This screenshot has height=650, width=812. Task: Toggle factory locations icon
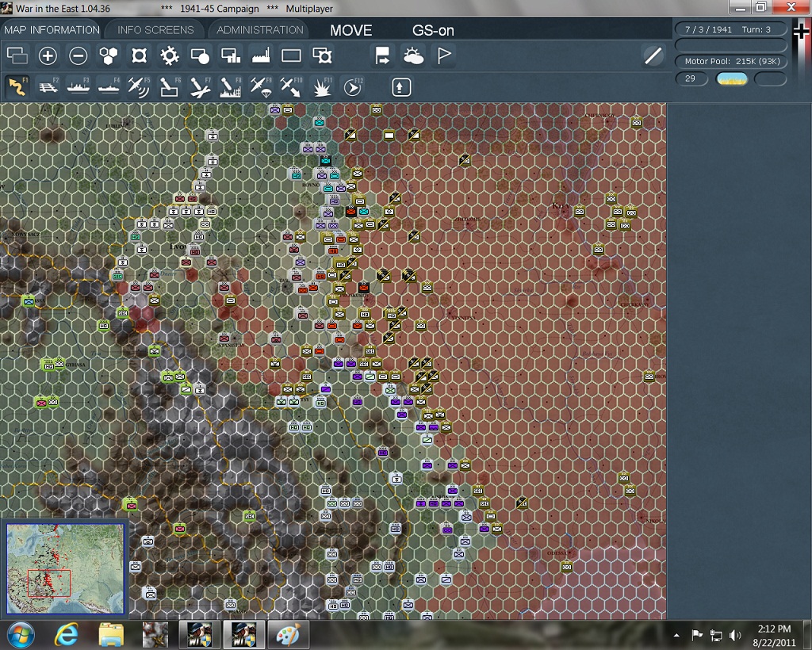[261, 55]
